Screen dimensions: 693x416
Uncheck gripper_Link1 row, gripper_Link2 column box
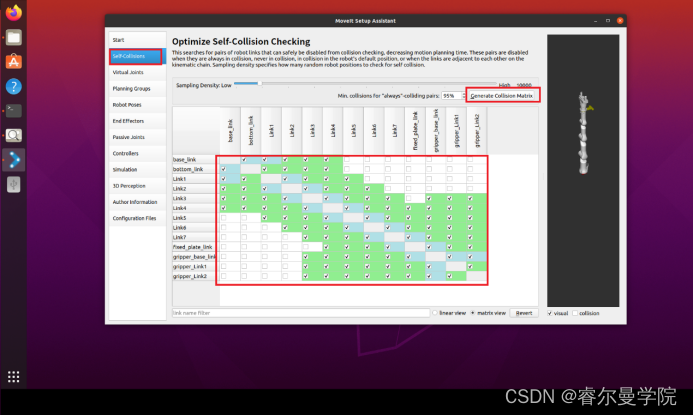[470, 267]
